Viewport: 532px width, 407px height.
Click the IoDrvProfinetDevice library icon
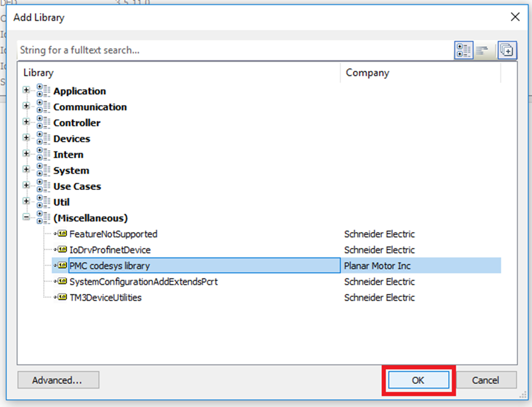61,250
